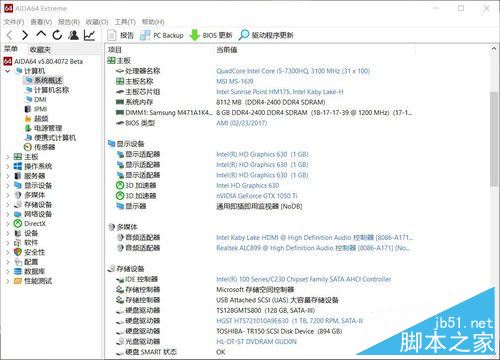500x360 pixels.
Task: Expand the 多媒体 tree node in sidebar
Action: tap(8, 195)
